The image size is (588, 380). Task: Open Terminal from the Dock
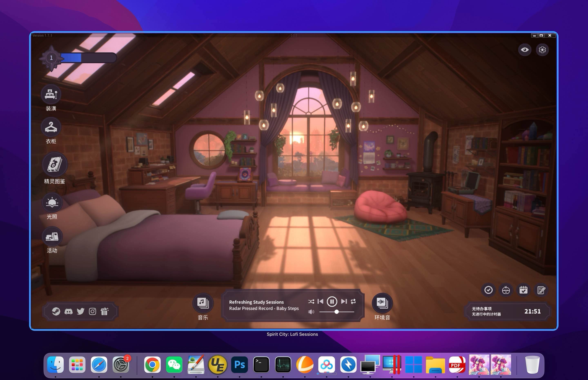(261, 365)
